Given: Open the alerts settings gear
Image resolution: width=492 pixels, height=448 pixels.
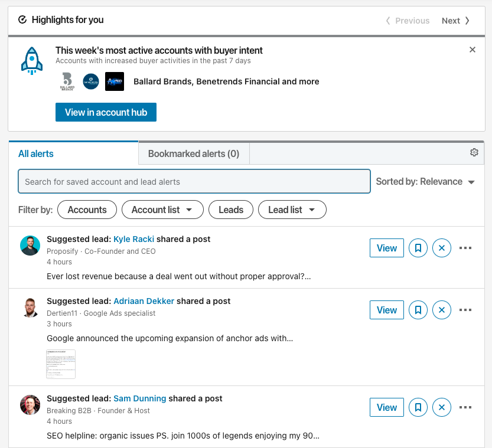Looking at the screenshot, I should 474,152.
